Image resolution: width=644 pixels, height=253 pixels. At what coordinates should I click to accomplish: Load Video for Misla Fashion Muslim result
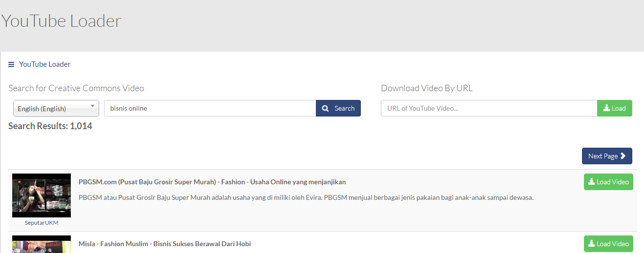click(608, 244)
